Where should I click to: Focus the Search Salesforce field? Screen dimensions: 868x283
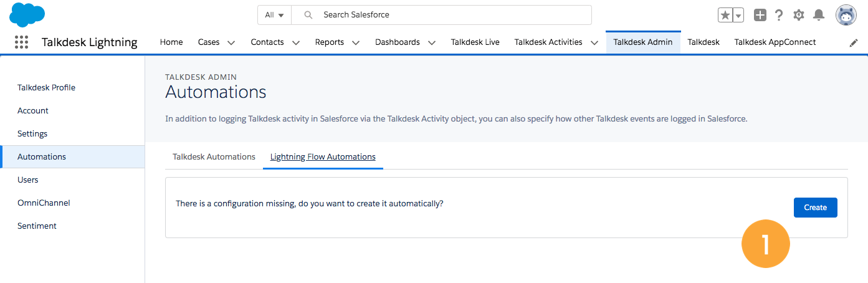[442, 15]
